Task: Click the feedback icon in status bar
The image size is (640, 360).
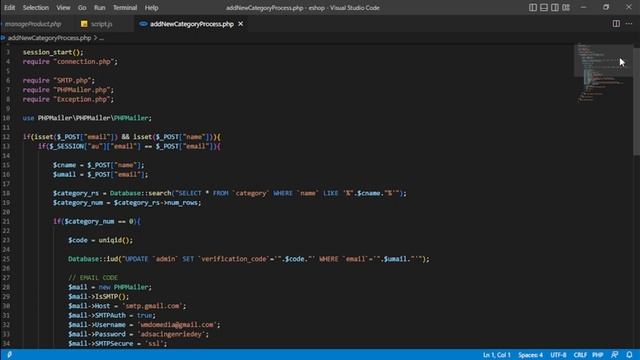Action: 614,355
